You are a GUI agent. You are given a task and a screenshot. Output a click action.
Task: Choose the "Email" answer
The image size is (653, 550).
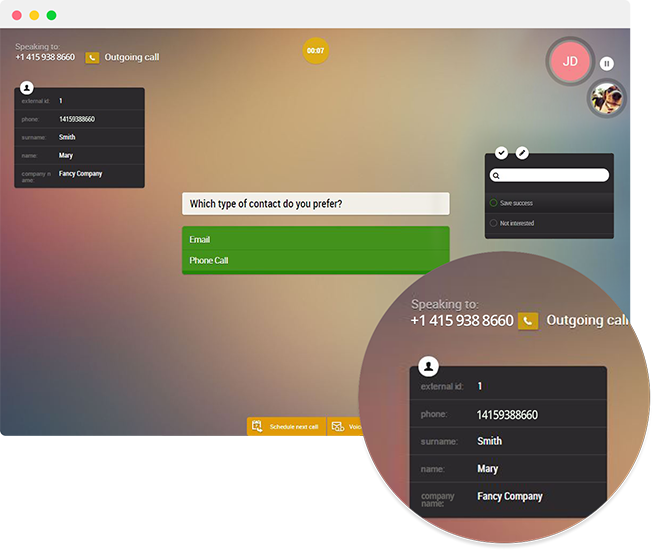coord(315,240)
